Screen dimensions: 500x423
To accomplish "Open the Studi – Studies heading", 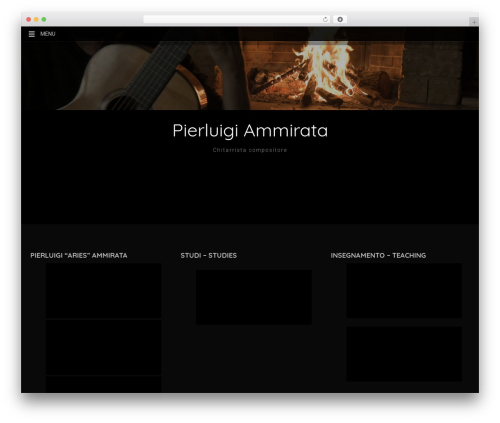I will 209,255.
